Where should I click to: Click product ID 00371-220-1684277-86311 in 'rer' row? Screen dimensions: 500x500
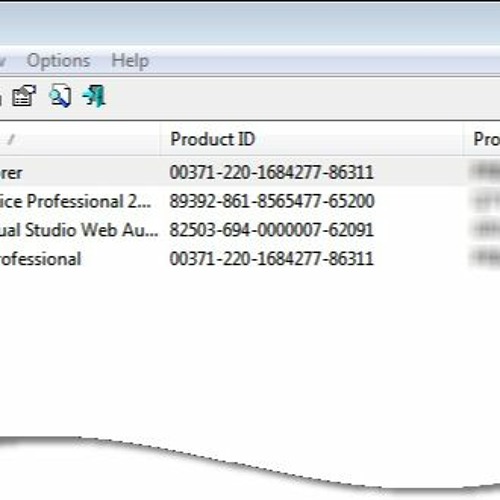271,173
